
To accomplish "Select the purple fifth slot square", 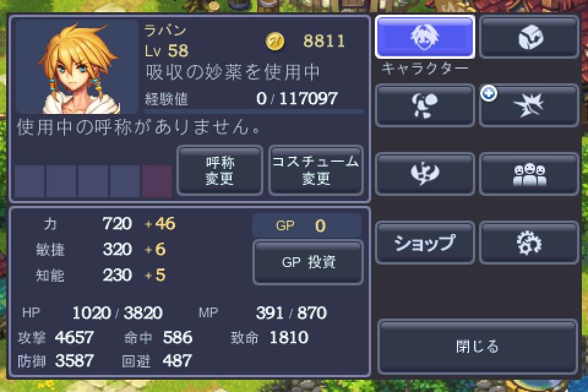I will 157,181.
